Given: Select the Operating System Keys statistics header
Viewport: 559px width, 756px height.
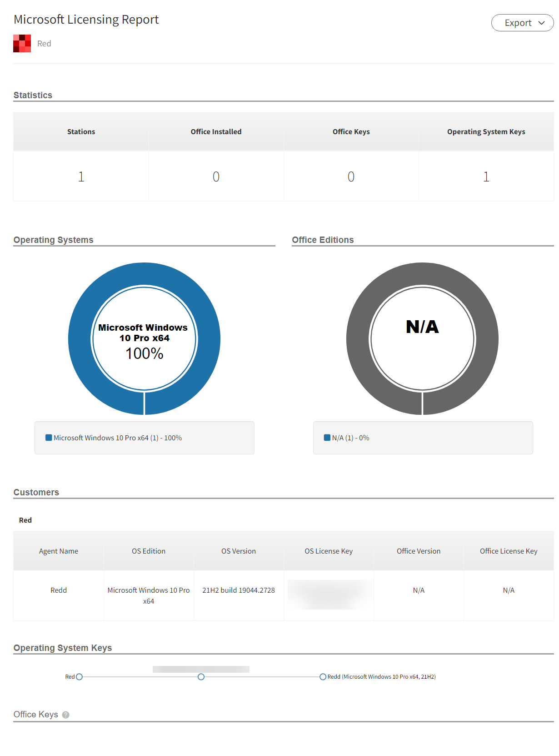Looking at the screenshot, I should (486, 131).
